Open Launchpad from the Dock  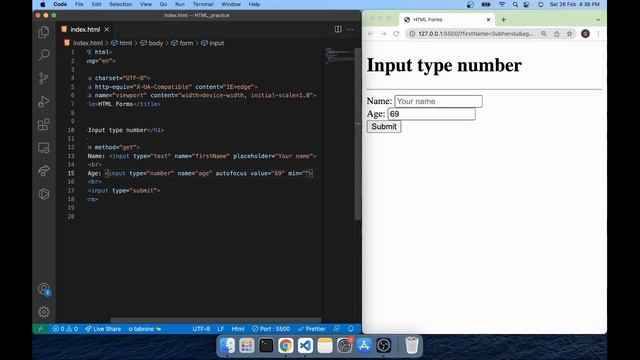point(247,346)
